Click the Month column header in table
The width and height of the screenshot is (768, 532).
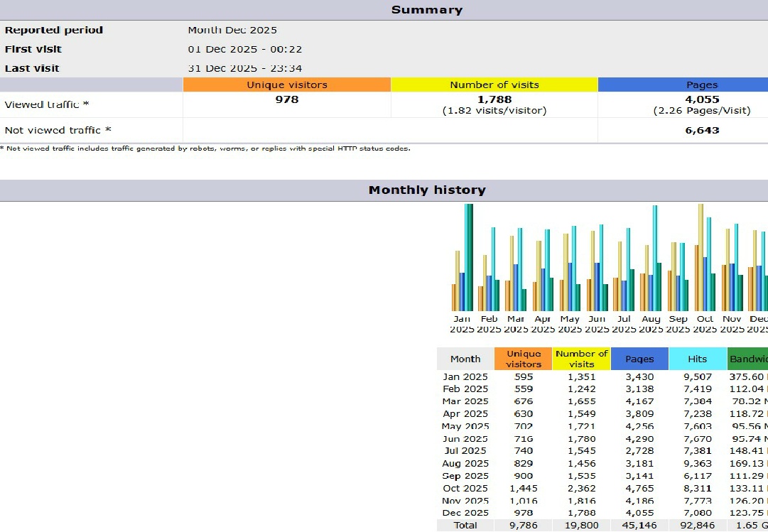(465, 359)
